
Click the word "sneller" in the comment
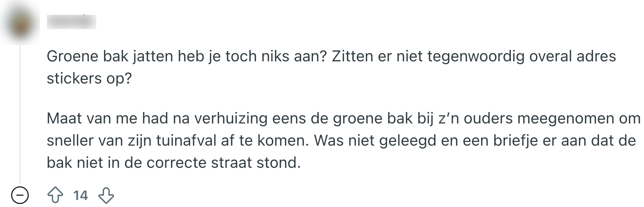(x=69, y=140)
